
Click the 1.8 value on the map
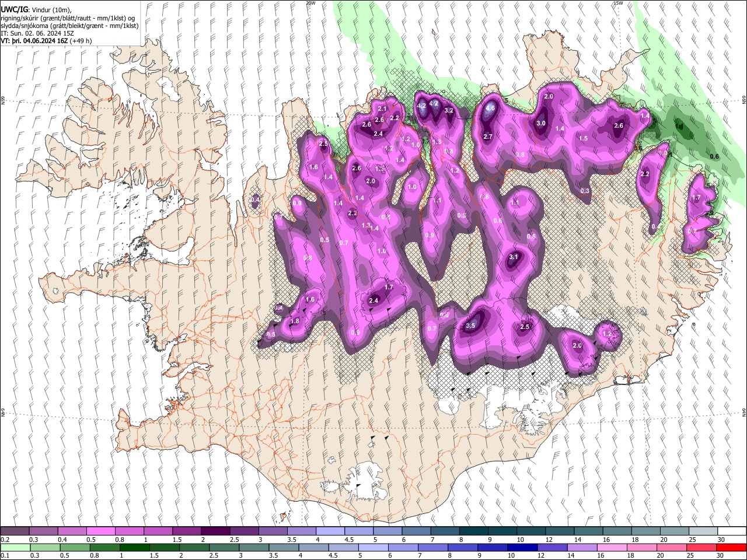(x=295, y=321)
